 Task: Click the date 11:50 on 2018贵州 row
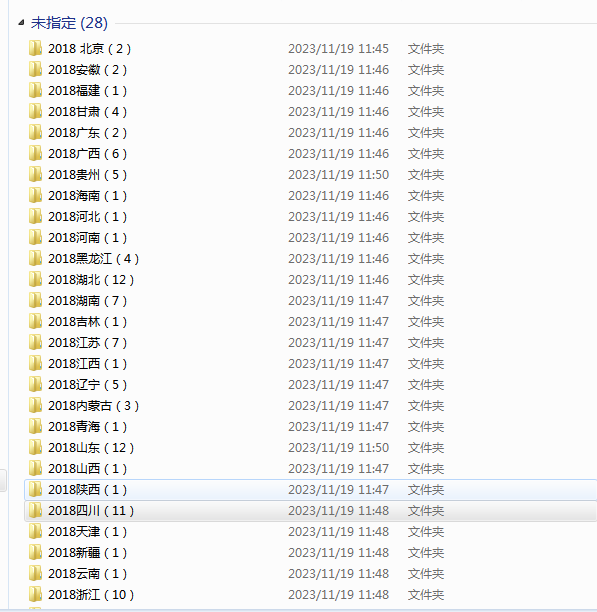pos(373,174)
